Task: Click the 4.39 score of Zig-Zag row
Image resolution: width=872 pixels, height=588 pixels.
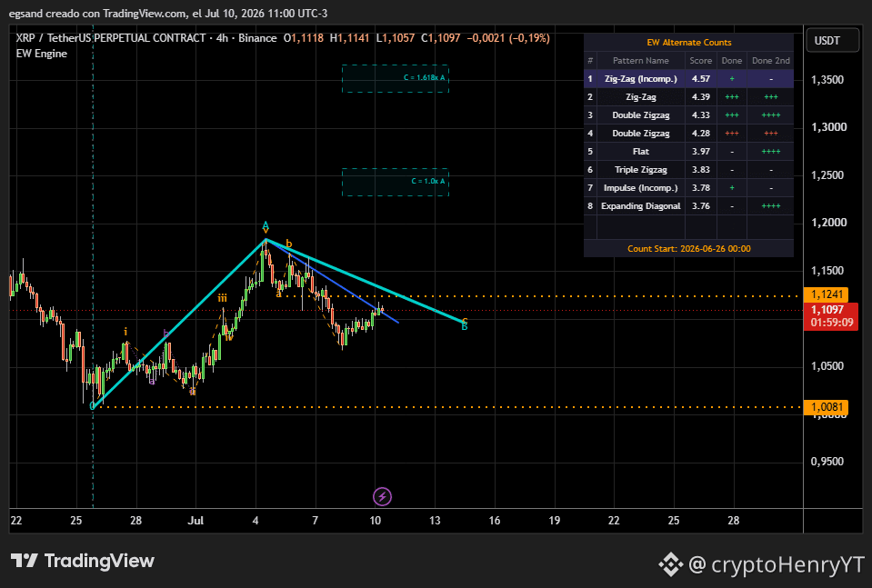Action: (x=701, y=96)
